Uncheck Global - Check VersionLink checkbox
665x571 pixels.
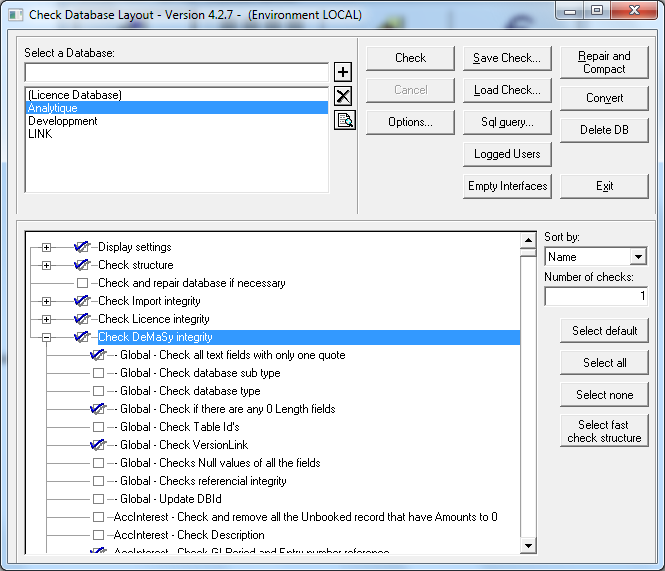coord(98,445)
